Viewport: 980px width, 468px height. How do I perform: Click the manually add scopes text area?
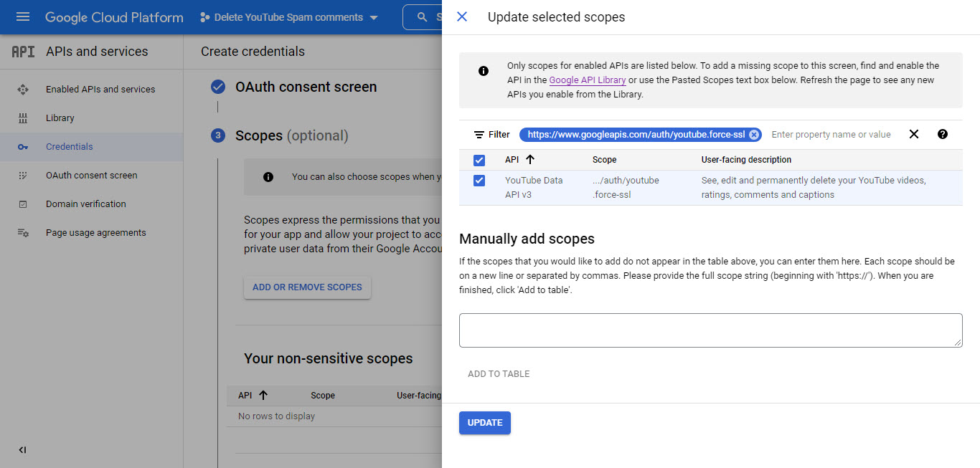(x=710, y=330)
